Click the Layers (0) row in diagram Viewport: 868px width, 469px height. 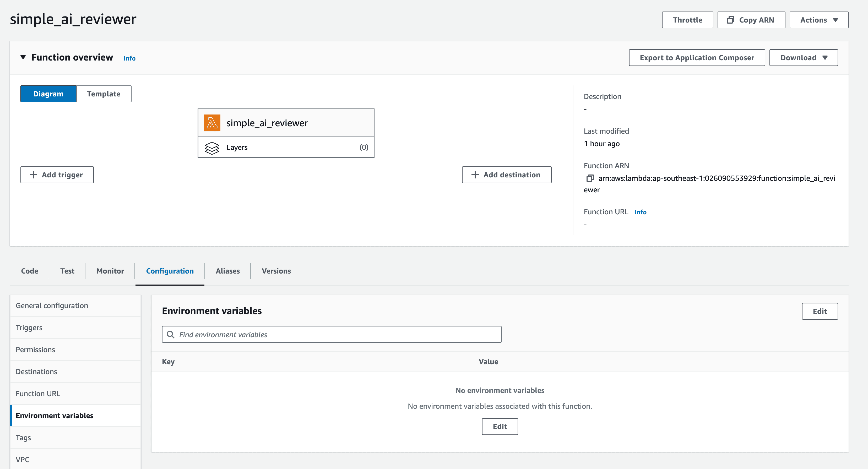[x=286, y=148]
